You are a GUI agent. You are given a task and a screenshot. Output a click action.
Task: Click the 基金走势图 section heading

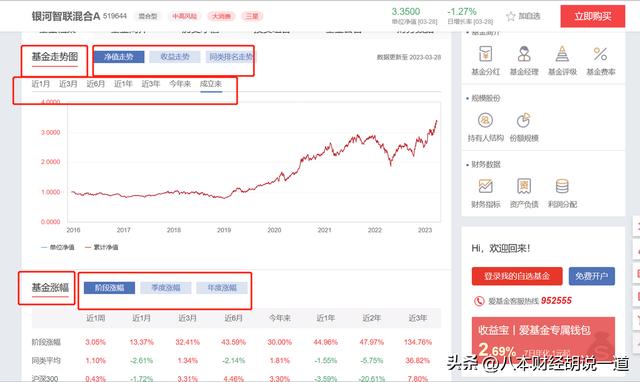coord(55,57)
